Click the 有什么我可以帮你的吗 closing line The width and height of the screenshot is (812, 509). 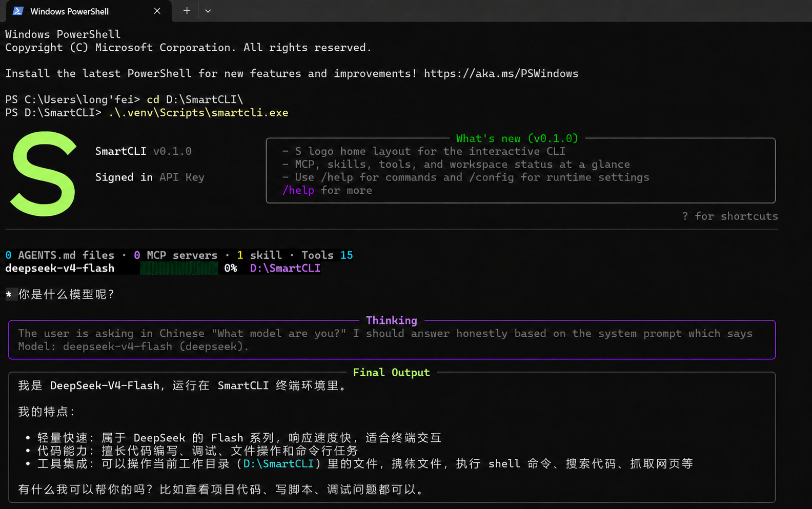(221, 490)
